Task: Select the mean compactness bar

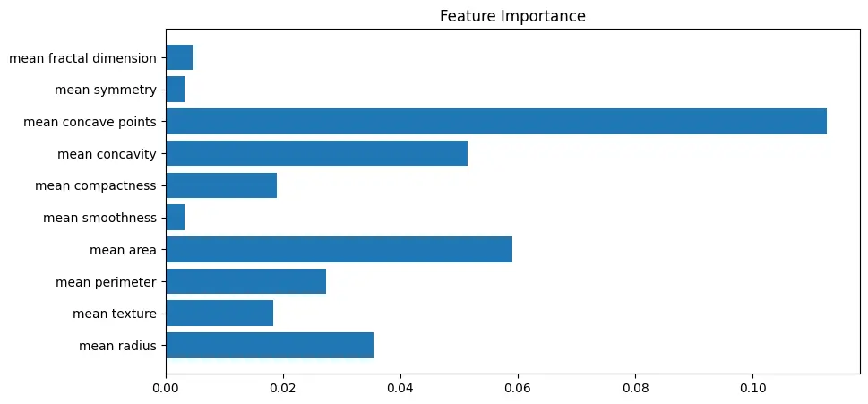Action: tap(221, 185)
